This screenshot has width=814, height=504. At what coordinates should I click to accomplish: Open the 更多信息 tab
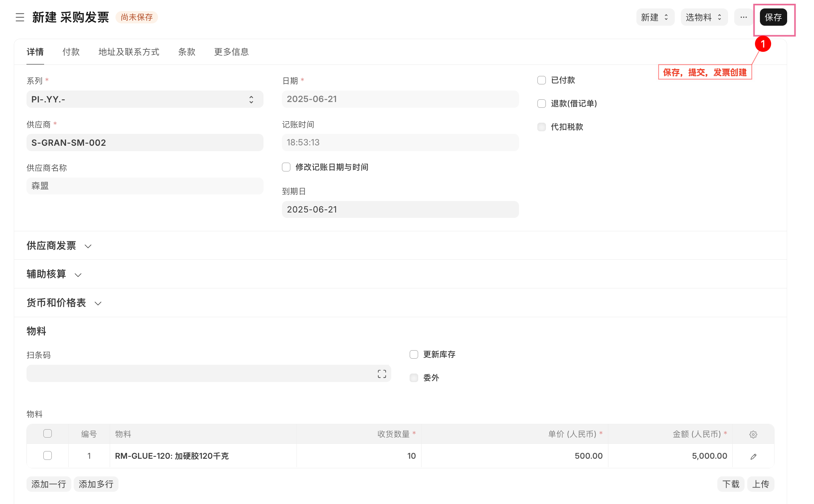coord(231,52)
